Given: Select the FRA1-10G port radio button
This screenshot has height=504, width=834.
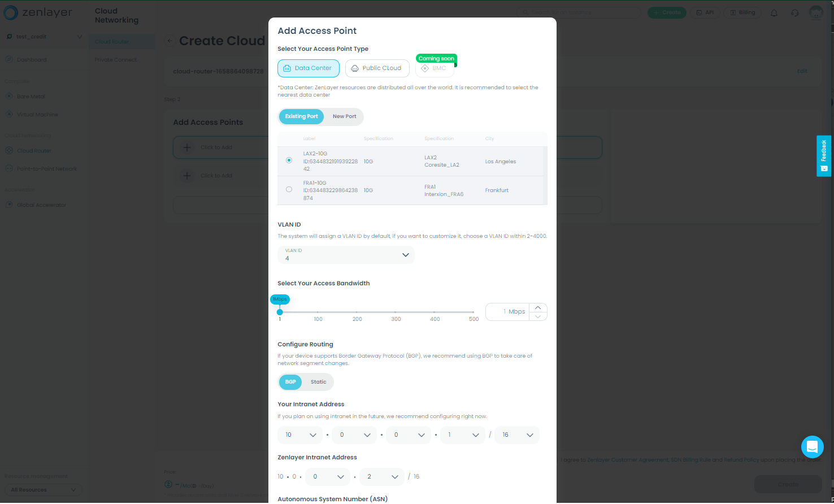Looking at the screenshot, I should click(289, 189).
